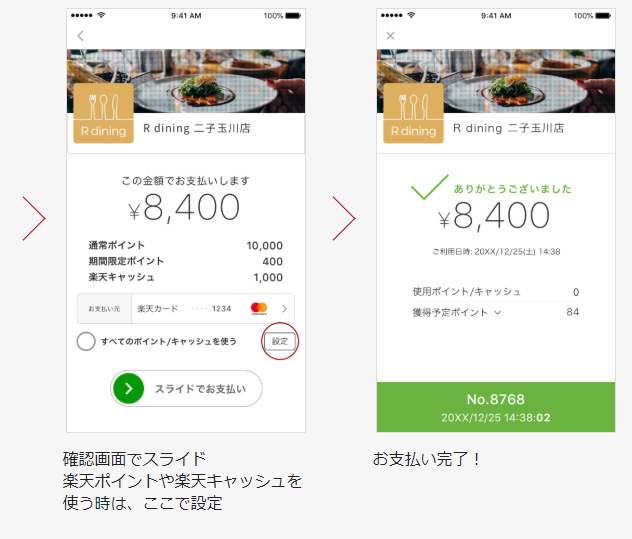Click the お支払い元 label tab

(104, 309)
